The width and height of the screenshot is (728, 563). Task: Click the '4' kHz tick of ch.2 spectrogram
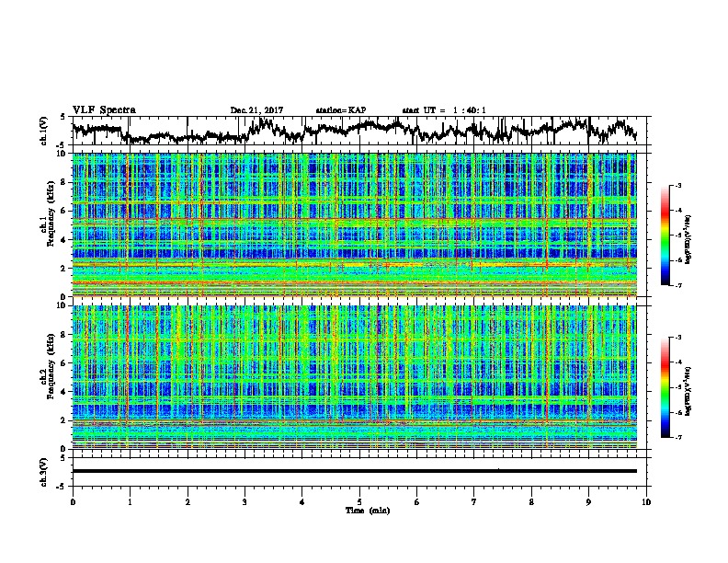(64, 392)
